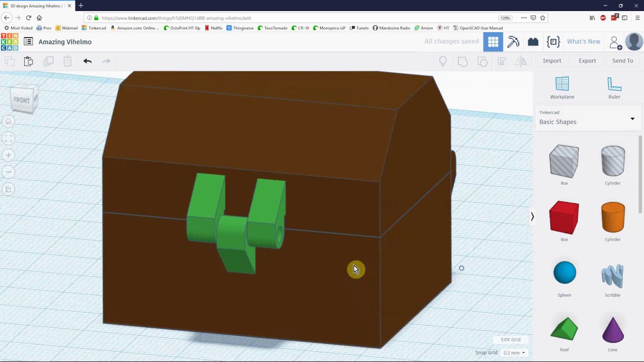
Task: Click the Import button
Action: click(552, 61)
